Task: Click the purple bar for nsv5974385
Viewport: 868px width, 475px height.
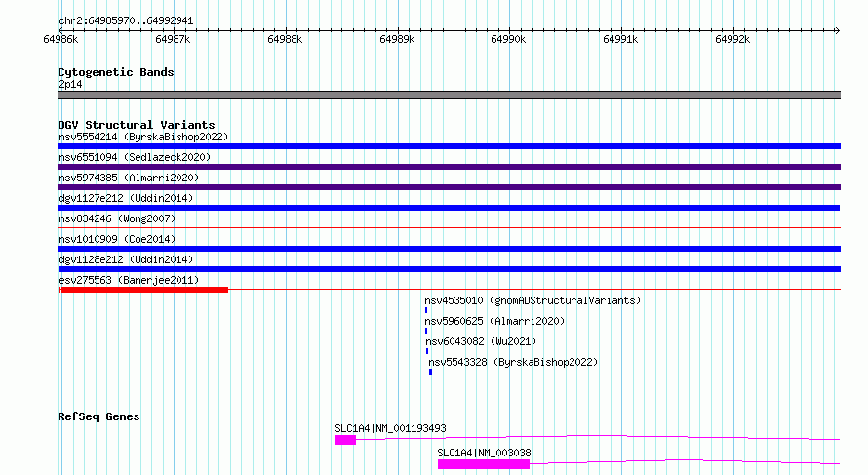Action: 449,187
